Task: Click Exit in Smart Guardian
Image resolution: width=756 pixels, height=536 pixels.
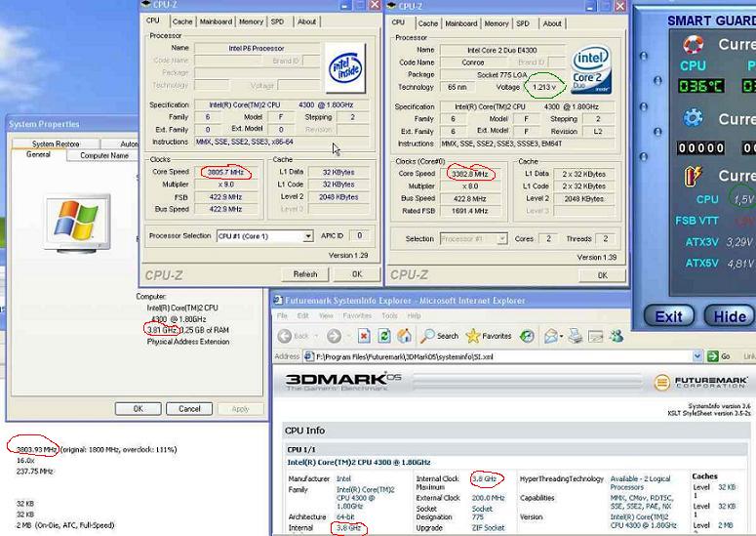Action: point(668,316)
